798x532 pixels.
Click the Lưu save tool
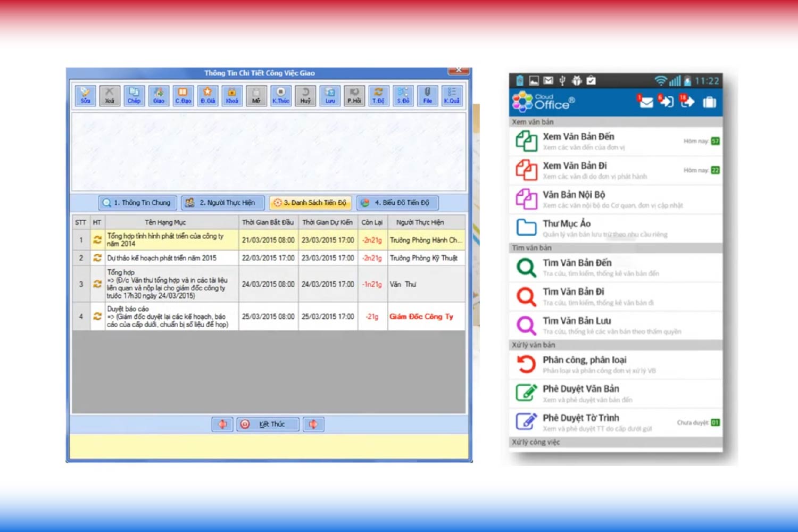tap(330, 96)
